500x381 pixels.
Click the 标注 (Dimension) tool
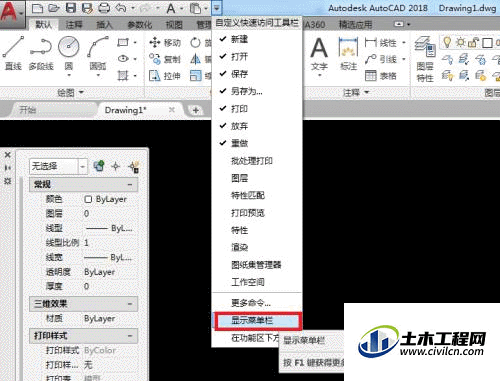click(x=348, y=54)
